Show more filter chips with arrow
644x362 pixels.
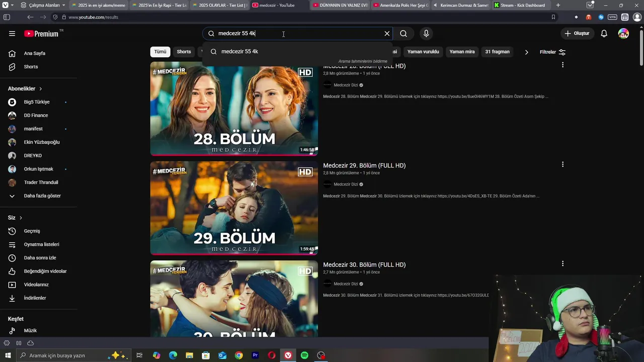526,52
